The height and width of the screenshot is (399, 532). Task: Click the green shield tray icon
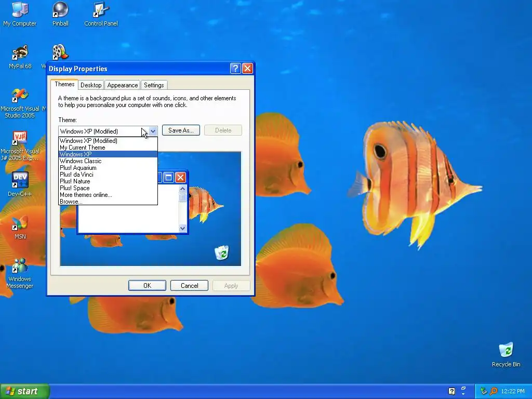pos(483,391)
